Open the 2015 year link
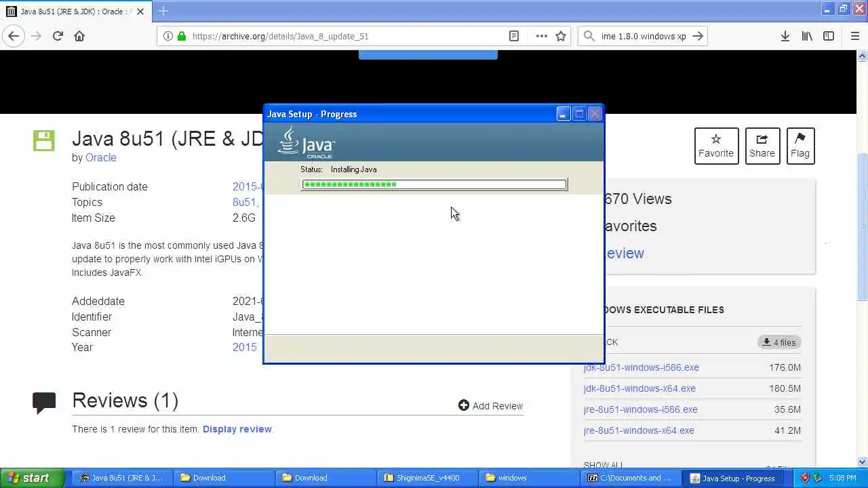Screen dimensions: 868x488 tap(245, 347)
